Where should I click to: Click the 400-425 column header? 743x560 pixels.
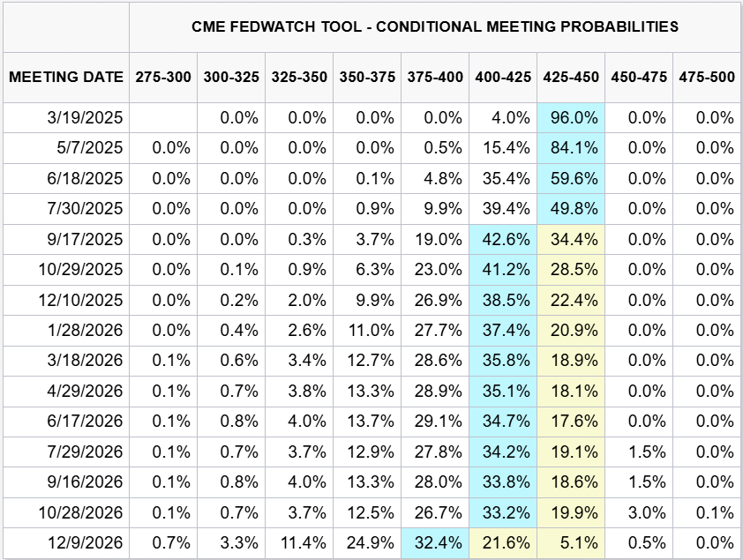pos(503,77)
